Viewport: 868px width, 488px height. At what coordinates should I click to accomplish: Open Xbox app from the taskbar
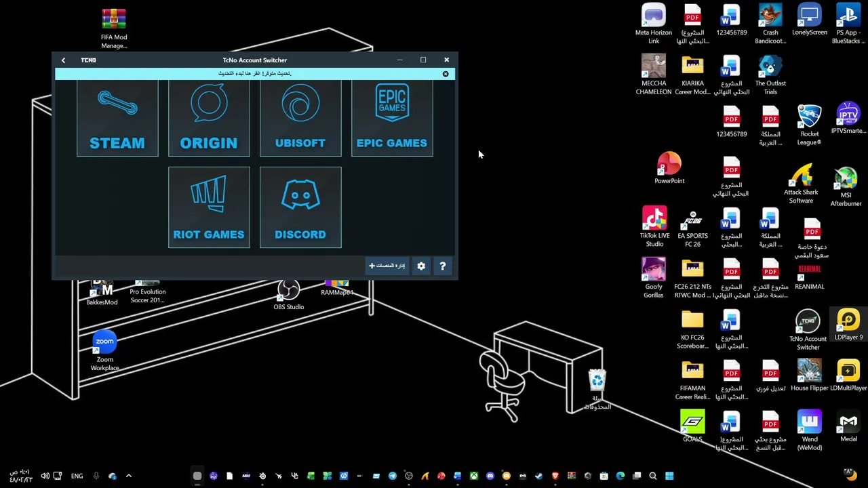point(474,476)
